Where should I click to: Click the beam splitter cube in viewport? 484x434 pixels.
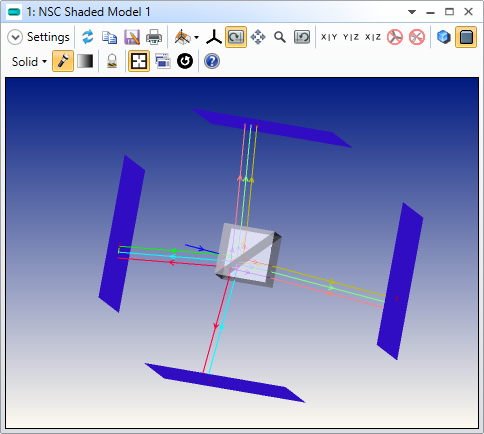(x=248, y=255)
